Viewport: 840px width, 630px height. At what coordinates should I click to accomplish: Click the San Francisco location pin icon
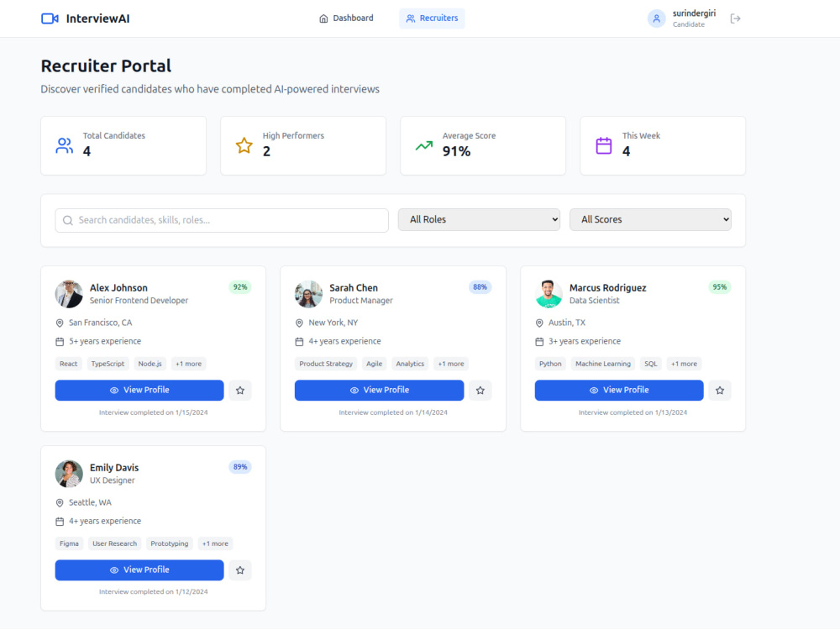click(x=60, y=323)
